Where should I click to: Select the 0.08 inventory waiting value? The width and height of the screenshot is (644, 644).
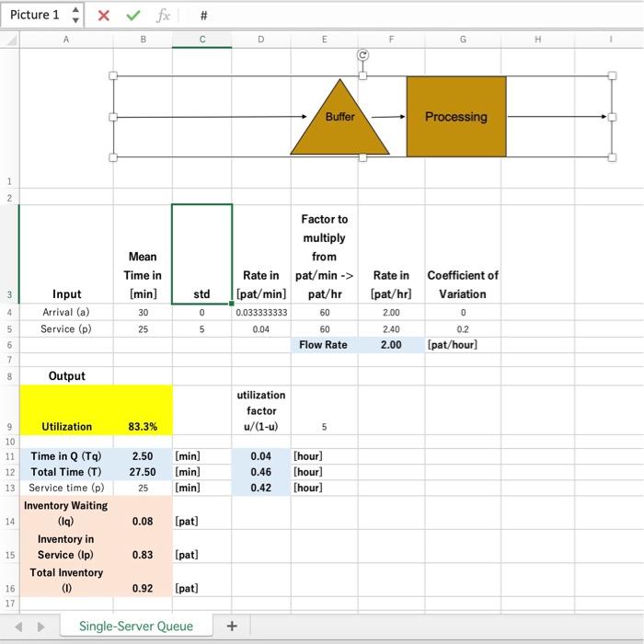[x=143, y=512]
